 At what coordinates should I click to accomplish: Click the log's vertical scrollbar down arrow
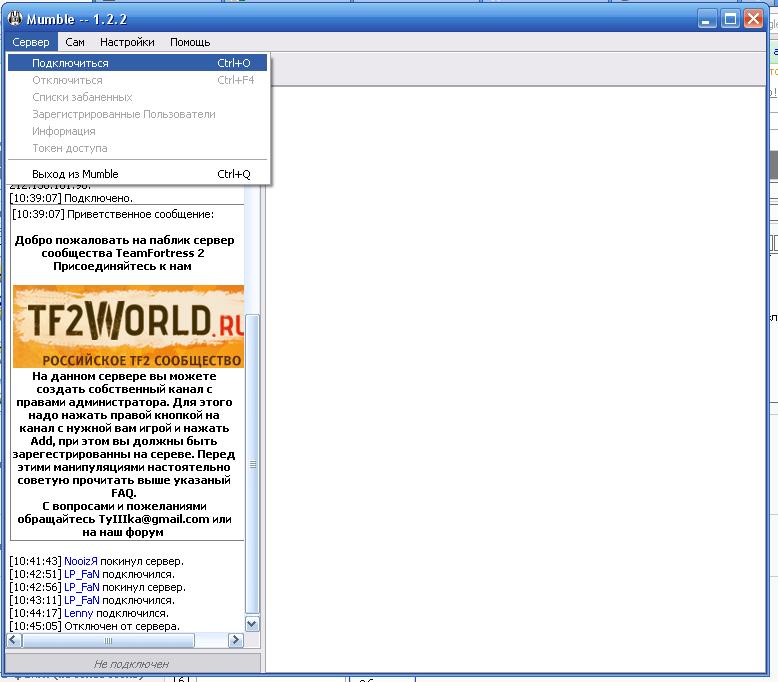tap(252, 624)
